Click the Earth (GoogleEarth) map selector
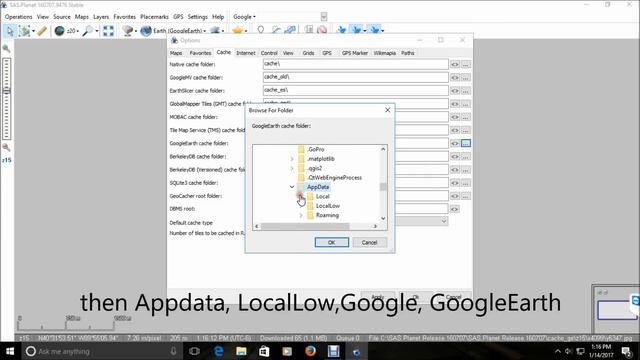Viewport: 640px width, 360px height. tap(173, 31)
